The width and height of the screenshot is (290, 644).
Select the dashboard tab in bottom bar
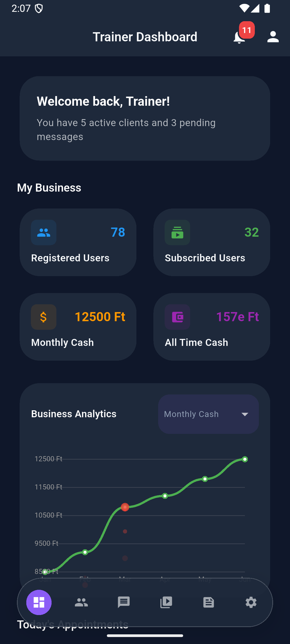39,602
